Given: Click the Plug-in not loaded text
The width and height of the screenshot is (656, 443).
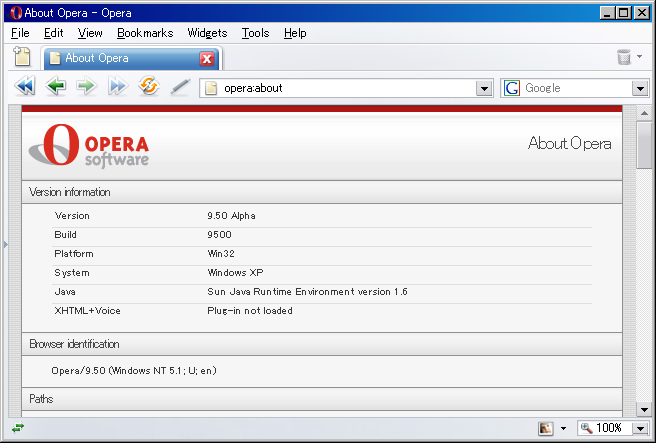Looking at the screenshot, I should tap(250, 311).
